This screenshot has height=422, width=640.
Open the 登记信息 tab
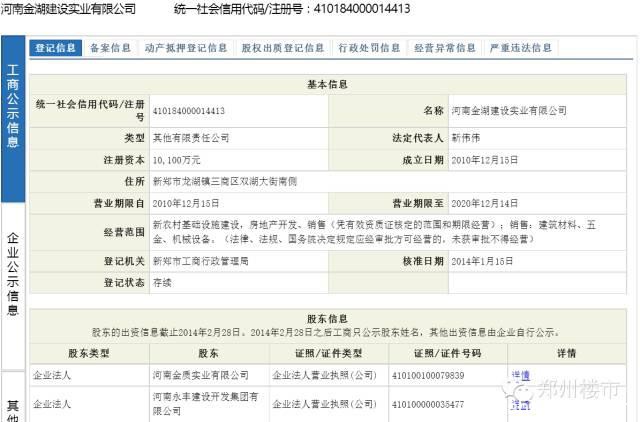coord(56,48)
